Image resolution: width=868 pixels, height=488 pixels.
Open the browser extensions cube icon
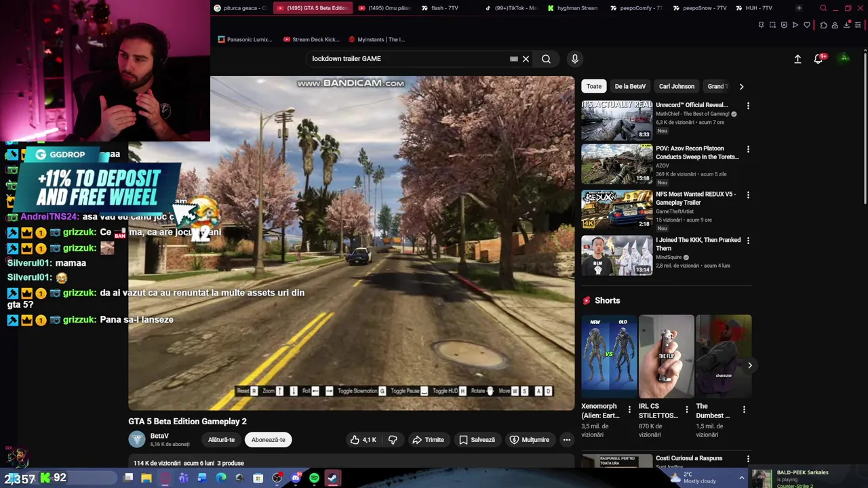pyautogui.click(x=823, y=25)
